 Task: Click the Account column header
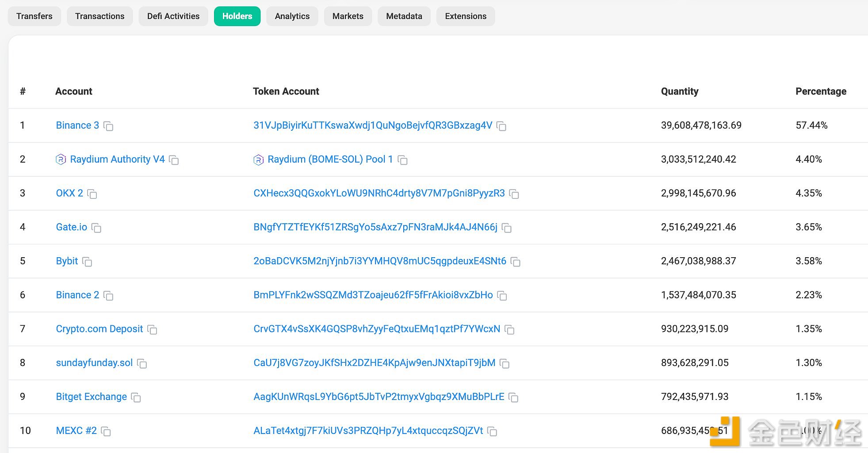pos(74,91)
